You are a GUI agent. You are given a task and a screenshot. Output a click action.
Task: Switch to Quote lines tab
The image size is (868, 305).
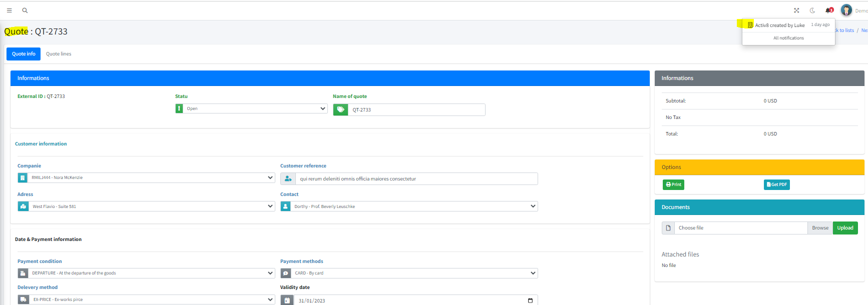[59, 54]
